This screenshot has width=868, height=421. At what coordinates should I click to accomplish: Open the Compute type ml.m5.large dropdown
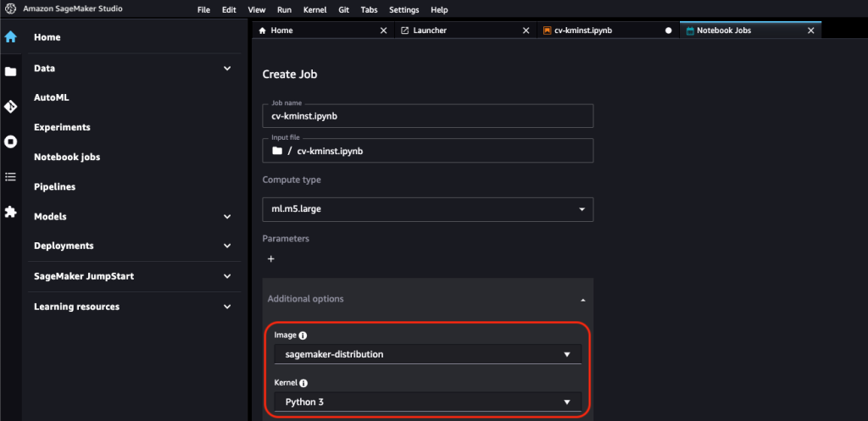coord(428,210)
